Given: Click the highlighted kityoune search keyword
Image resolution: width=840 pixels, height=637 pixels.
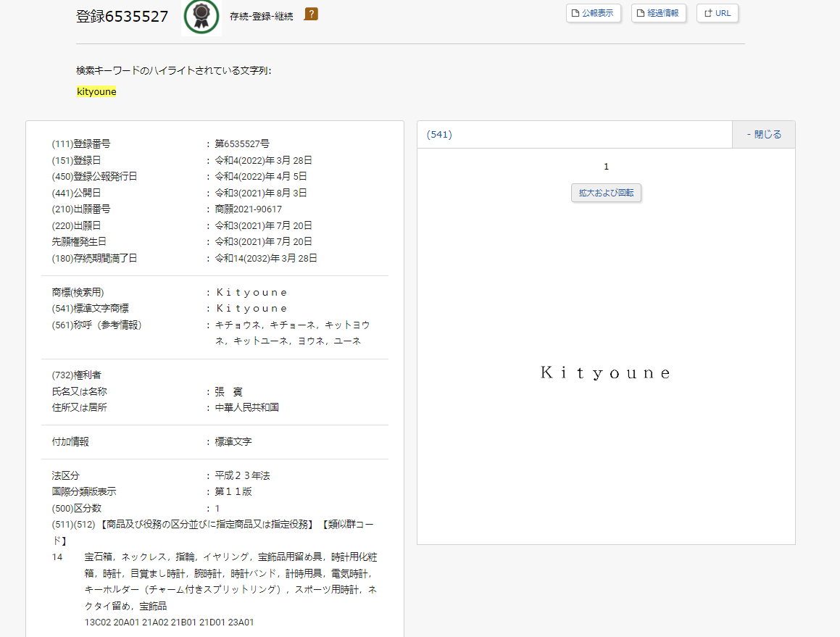Looking at the screenshot, I should [96, 92].
